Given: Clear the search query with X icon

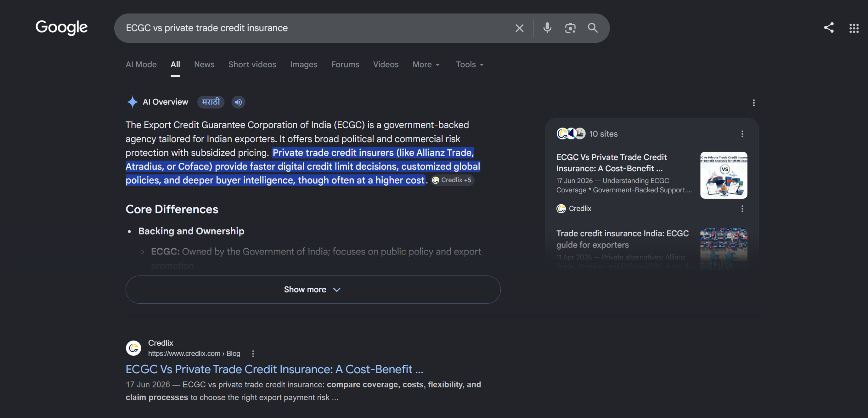Looking at the screenshot, I should click(x=519, y=28).
